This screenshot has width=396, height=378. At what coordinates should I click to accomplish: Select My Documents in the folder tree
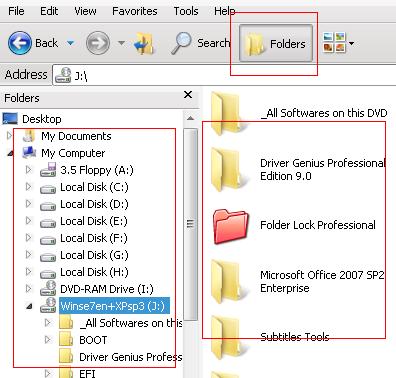[x=76, y=136]
